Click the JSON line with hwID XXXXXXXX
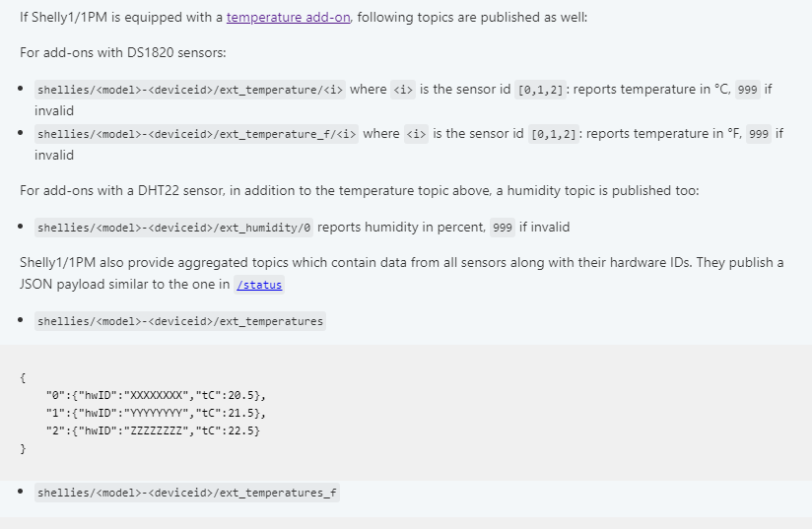This screenshot has height=529, width=812. tap(156, 394)
